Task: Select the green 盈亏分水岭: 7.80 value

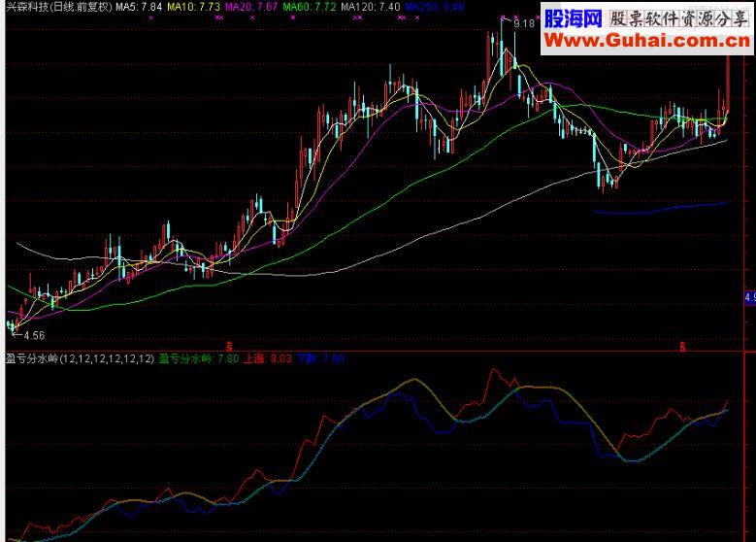Action: 199,358
